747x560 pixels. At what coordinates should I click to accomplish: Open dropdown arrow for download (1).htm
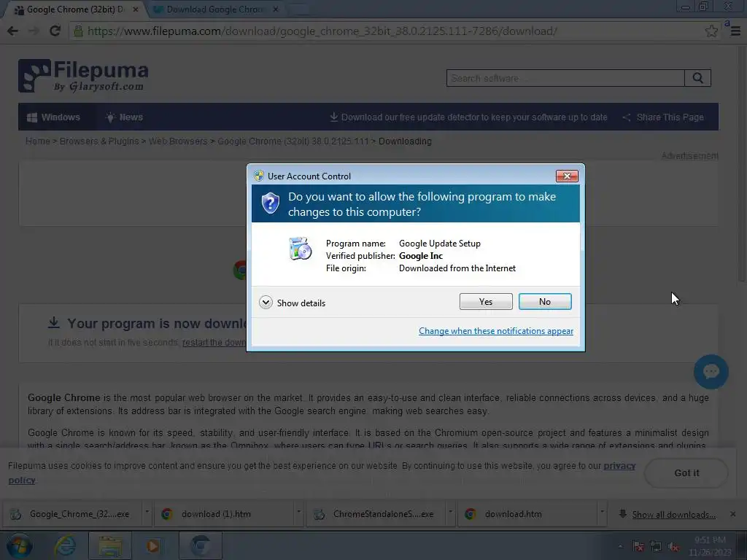298,512
